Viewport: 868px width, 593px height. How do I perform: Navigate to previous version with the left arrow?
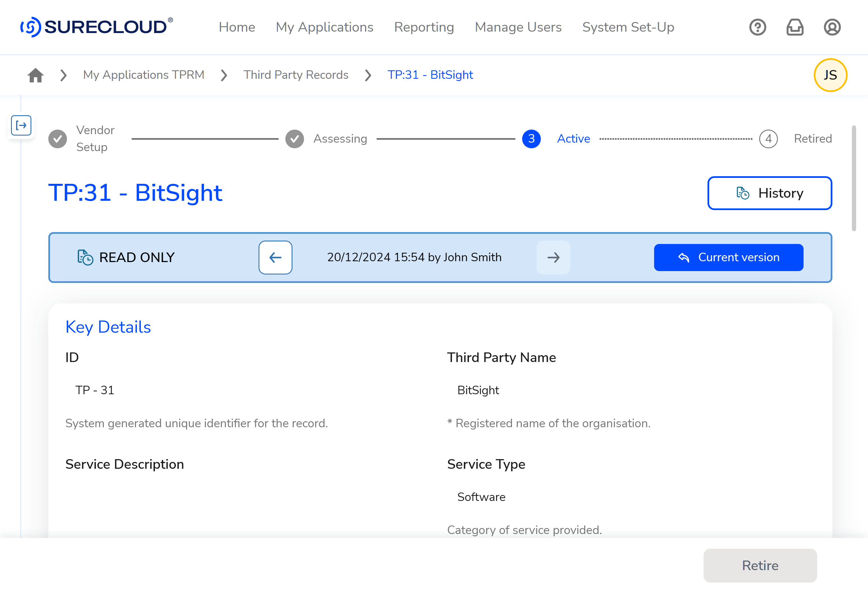(x=275, y=257)
